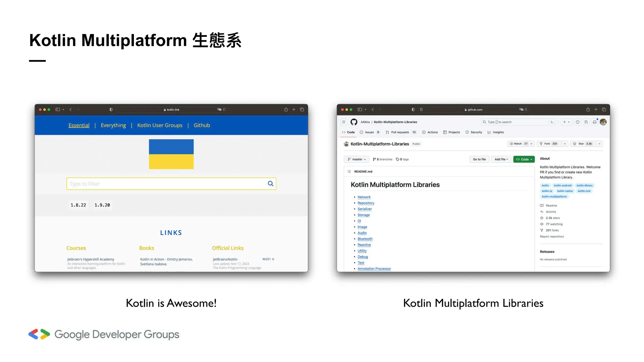This screenshot has height=362, width=644.
Task: Switch to the Insights tab
Action: pos(496,132)
